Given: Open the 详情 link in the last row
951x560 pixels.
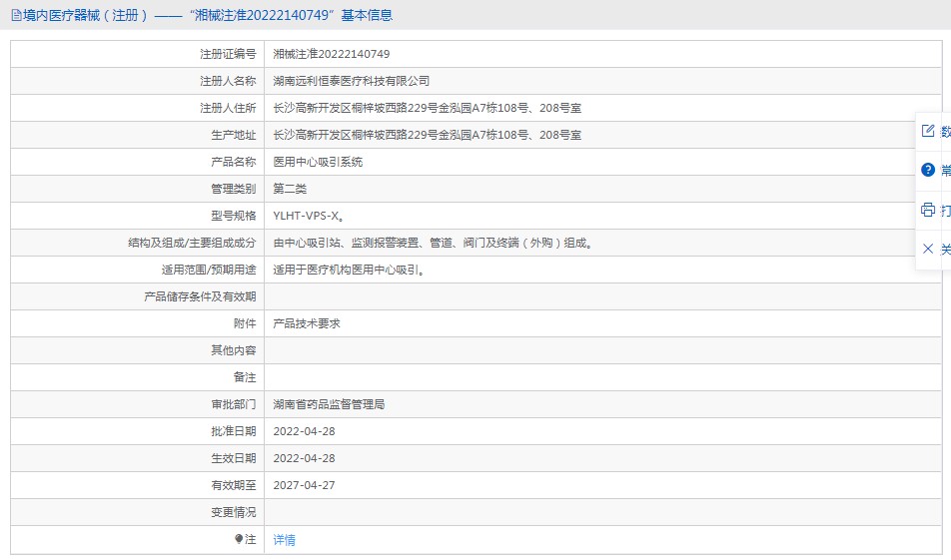Looking at the screenshot, I should (285, 540).
